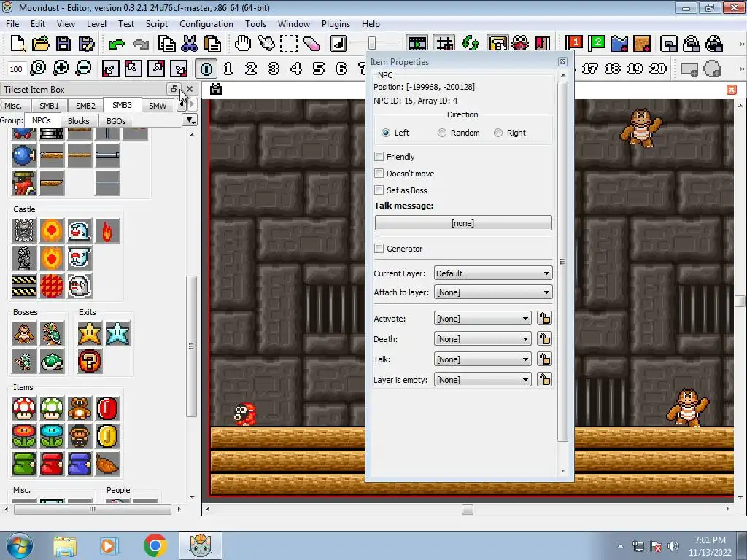Screen dimensions: 747x560
Task: Select the Boom Boom boss NPC
Action: [24, 333]
